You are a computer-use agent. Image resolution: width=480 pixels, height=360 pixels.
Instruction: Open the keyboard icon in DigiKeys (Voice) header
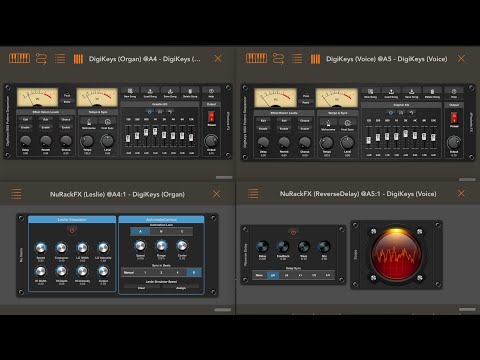click(x=256, y=58)
